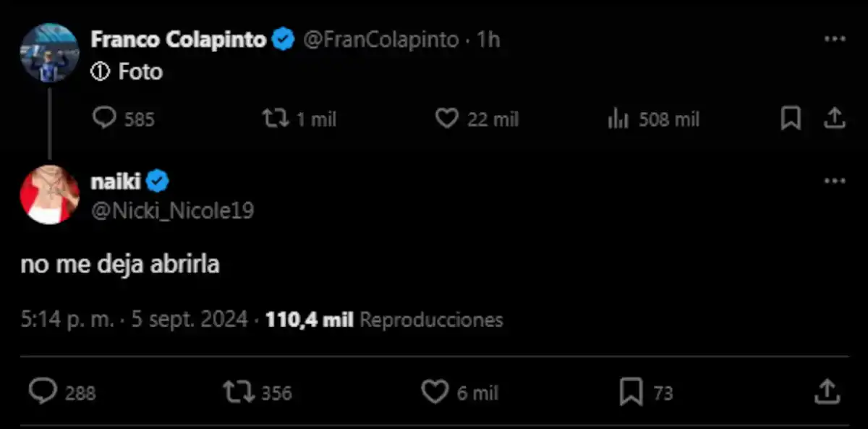Click the retweet icon showing 1 mil
868x429 pixels.
coord(276,119)
